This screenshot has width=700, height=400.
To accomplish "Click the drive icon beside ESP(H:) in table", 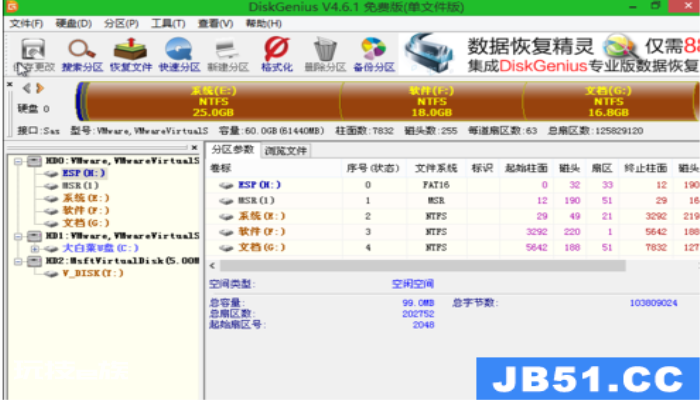I will (226, 185).
